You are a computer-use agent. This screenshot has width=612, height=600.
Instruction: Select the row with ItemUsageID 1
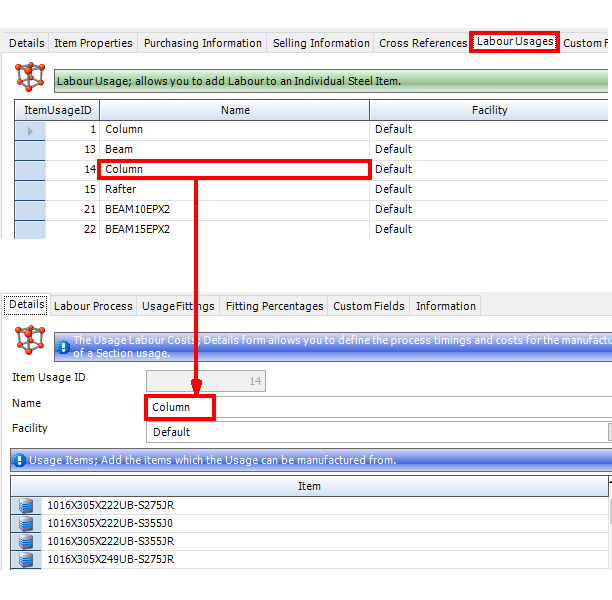click(x=235, y=129)
